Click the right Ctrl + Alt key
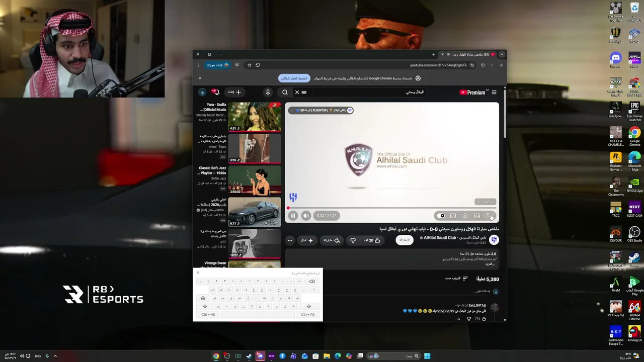Viewport: 644px width, 362px height. [x=307, y=315]
